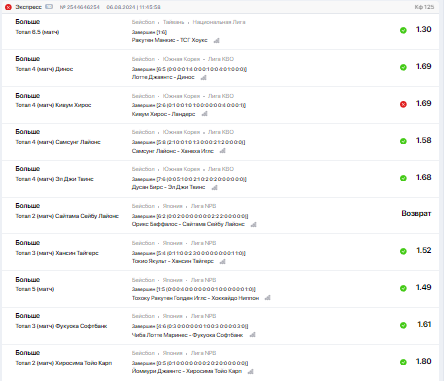This screenshot has height=381, width=444.
Task: Open statistics icon for Чиба Лотте - Фукуока Софтбанк
Action: 252,334
